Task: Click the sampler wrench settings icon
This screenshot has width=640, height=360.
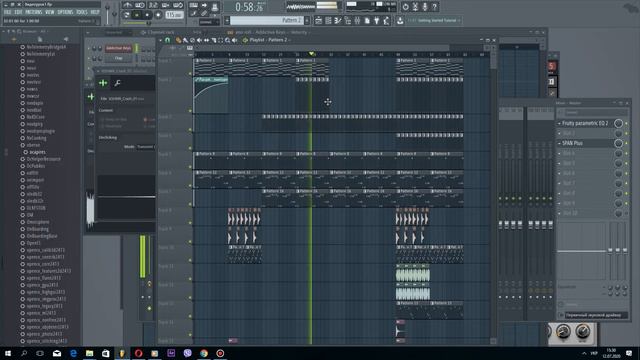Action: pos(117,83)
